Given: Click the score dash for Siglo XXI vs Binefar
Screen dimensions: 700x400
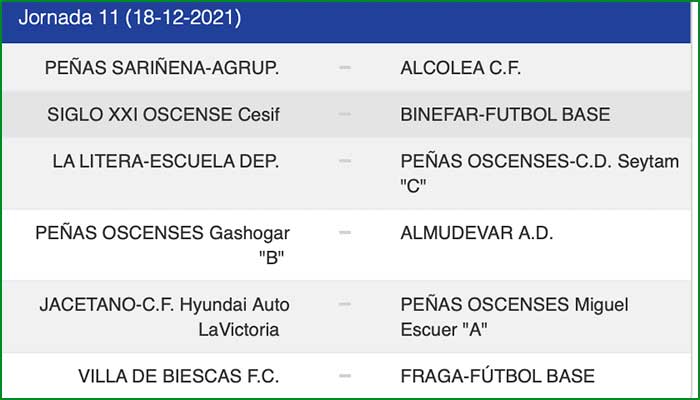Looking at the screenshot, I should (x=345, y=114).
